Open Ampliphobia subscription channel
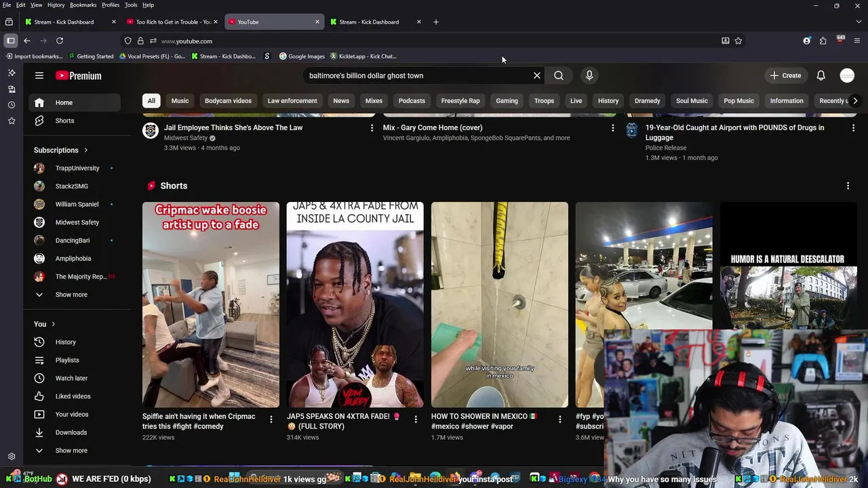Viewport: 868px width, 488px height. (75, 258)
